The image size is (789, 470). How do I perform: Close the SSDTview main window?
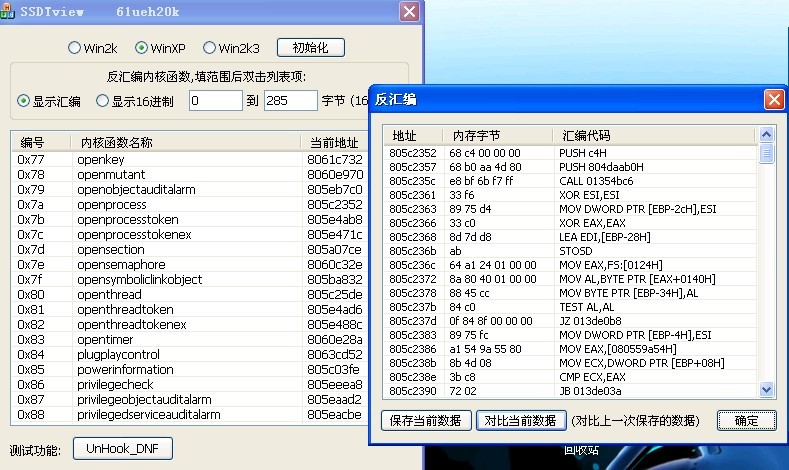click(409, 12)
